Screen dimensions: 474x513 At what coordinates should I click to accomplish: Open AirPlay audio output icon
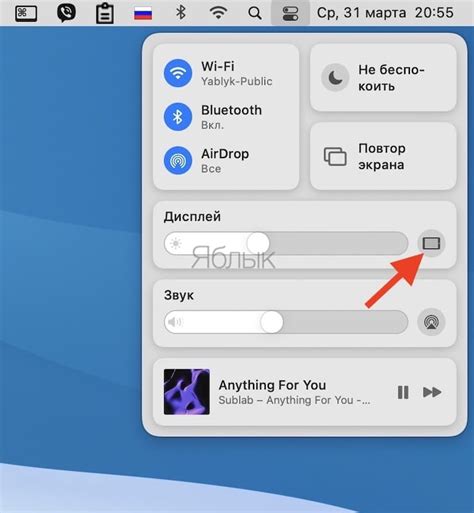(431, 322)
